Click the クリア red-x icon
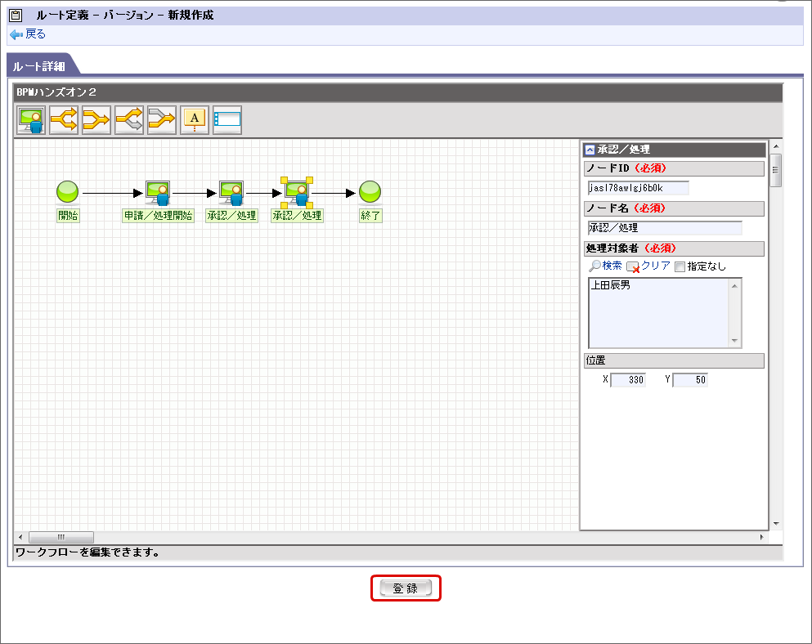This screenshot has height=644, width=812. (x=633, y=267)
